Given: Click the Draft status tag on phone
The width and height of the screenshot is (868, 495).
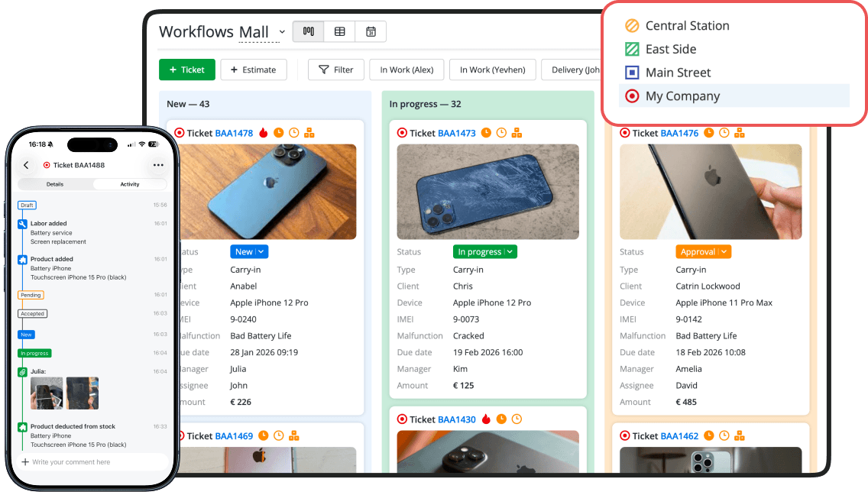Looking at the screenshot, I should point(28,205).
